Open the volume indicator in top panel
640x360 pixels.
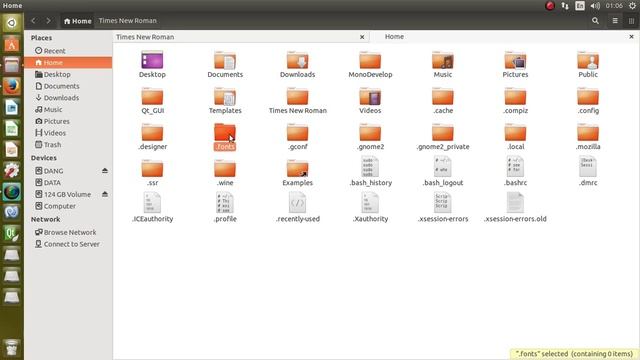pos(595,6)
